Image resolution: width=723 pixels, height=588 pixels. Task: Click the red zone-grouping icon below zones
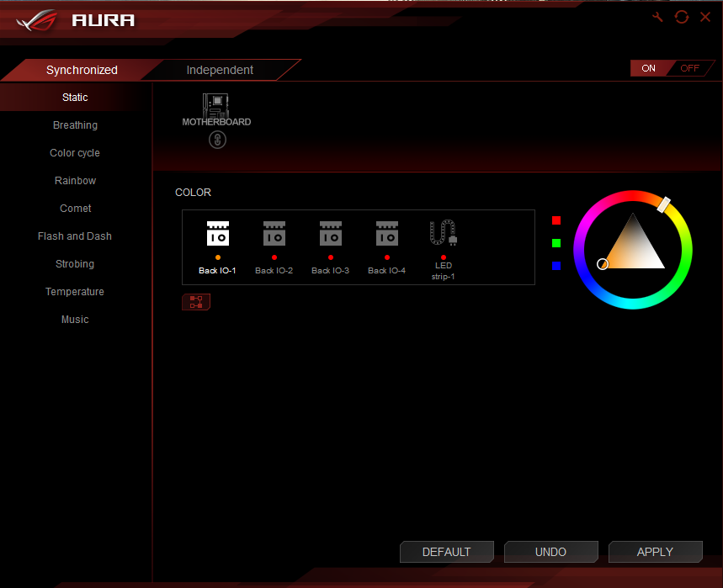point(196,302)
